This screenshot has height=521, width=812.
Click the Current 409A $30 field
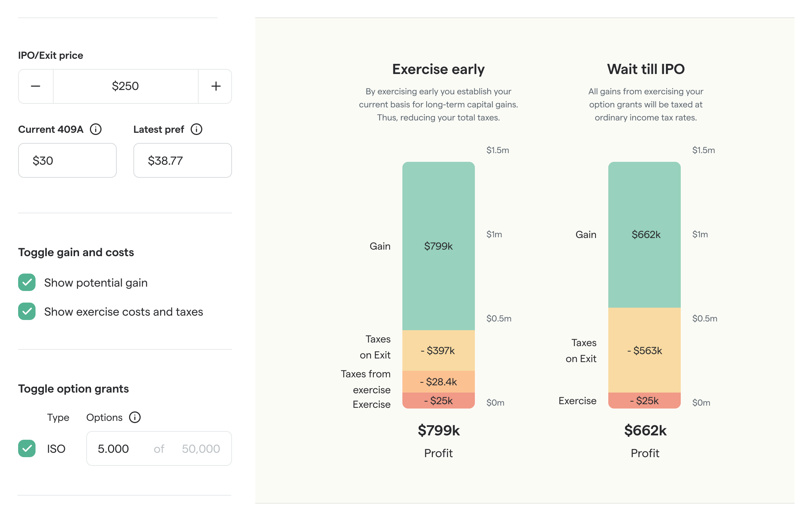click(x=67, y=160)
